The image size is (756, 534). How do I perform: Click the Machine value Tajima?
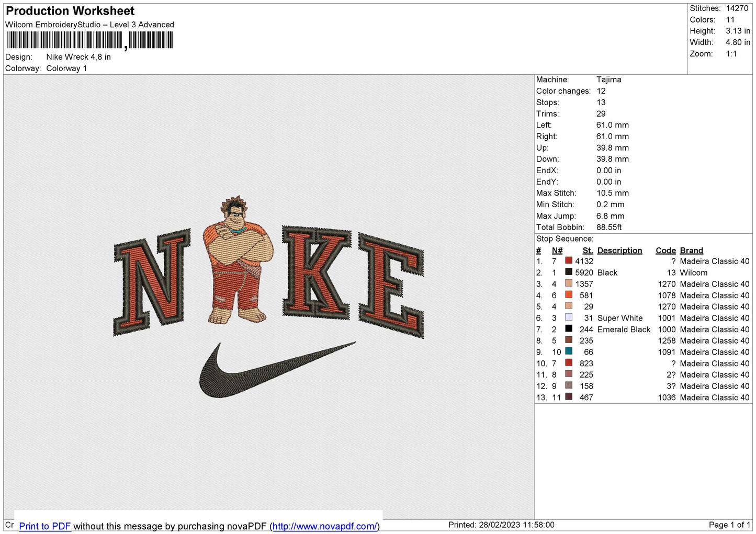click(x=609, y=79)
